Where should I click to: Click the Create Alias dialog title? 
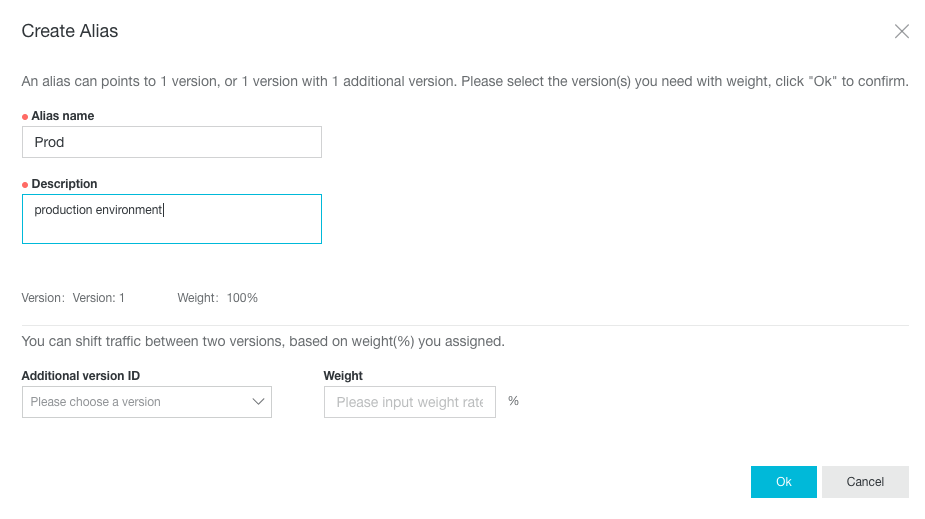[70, 31]
